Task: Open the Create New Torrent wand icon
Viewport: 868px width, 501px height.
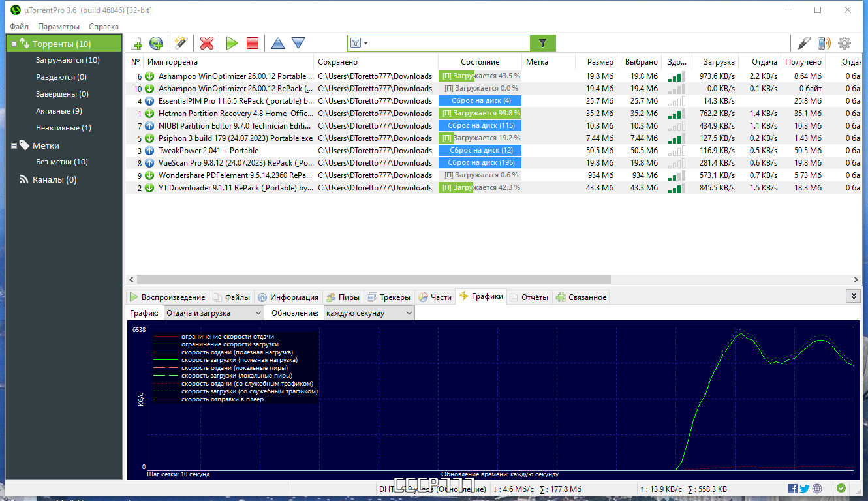Action: click(x=181, y=43)
